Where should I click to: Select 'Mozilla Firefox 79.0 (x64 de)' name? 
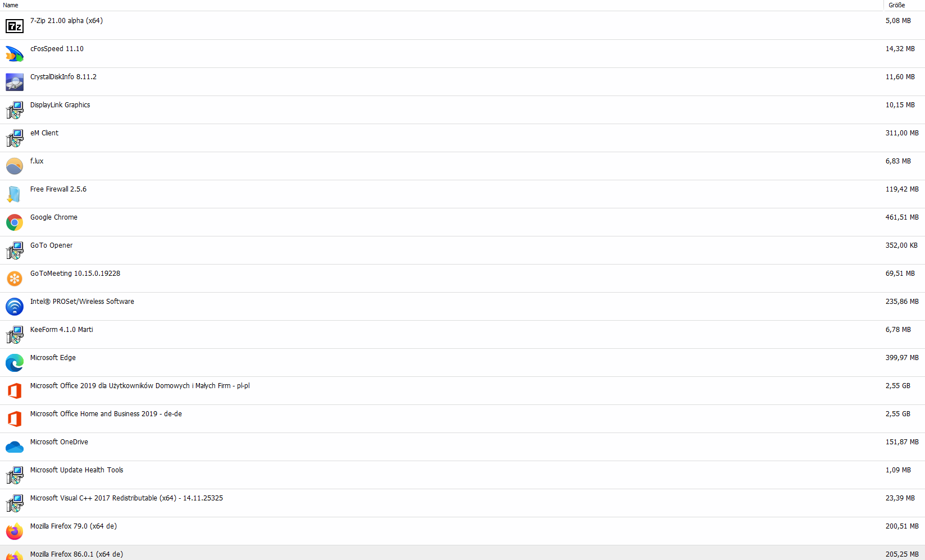tap(74, 526)
